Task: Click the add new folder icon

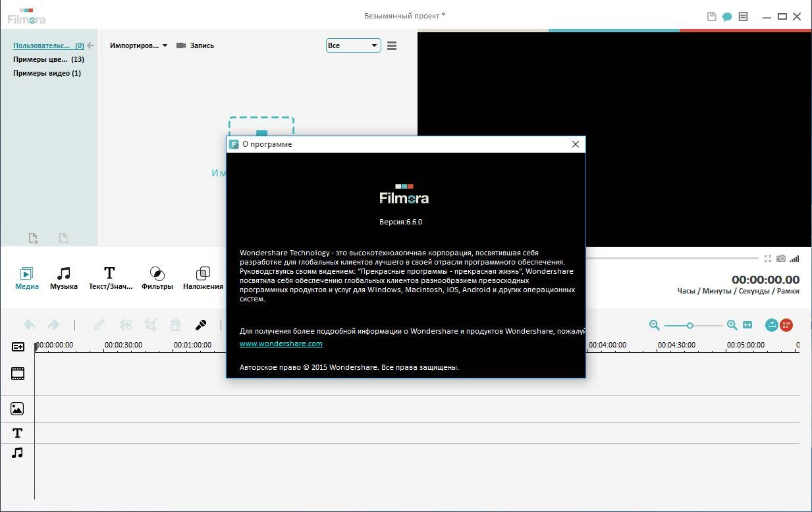Action: [x=34, y=238]
